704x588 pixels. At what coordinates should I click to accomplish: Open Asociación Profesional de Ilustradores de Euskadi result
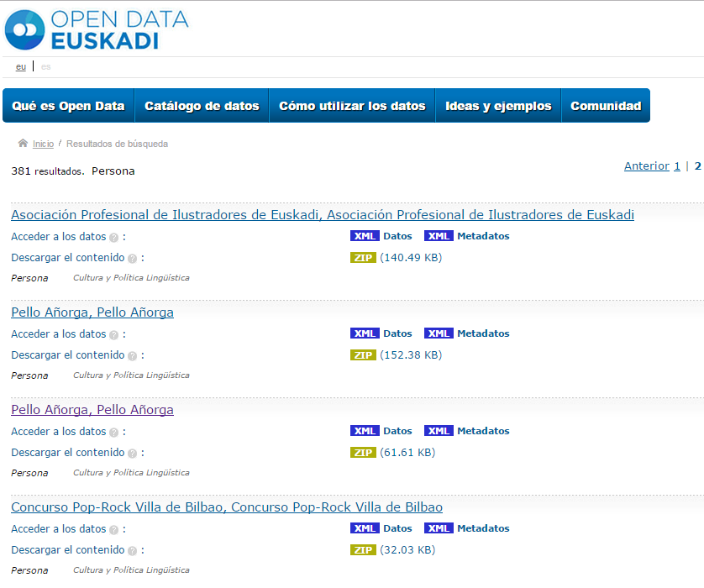coord(323,215)
